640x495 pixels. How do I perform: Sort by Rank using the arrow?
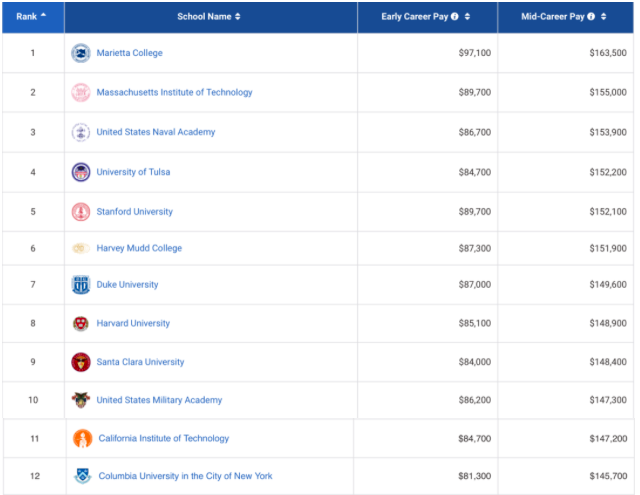43,15
